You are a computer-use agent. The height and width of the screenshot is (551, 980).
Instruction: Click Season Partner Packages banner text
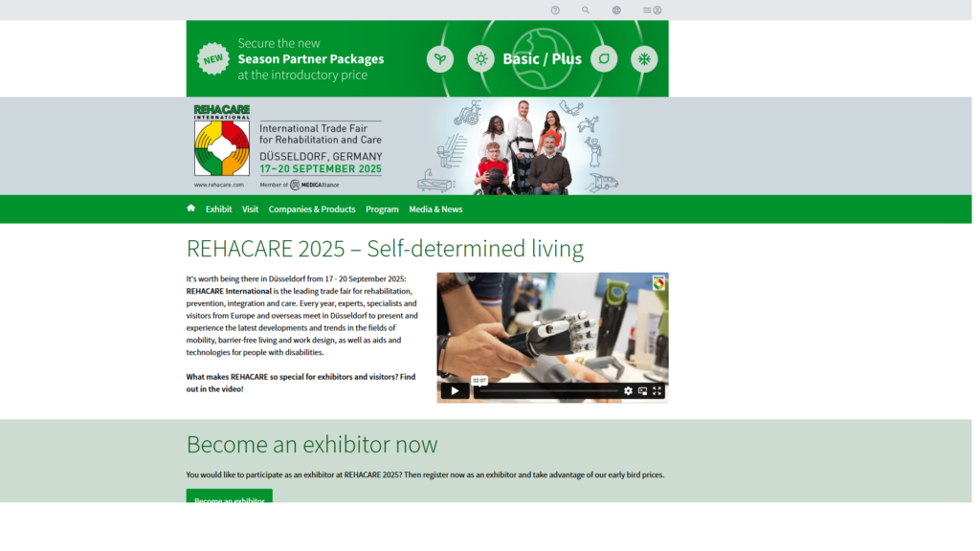[x=311, y=58]
